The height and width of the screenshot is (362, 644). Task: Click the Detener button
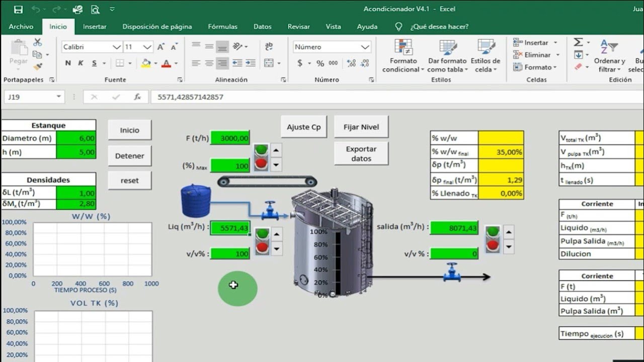click(x=129, y=156)
